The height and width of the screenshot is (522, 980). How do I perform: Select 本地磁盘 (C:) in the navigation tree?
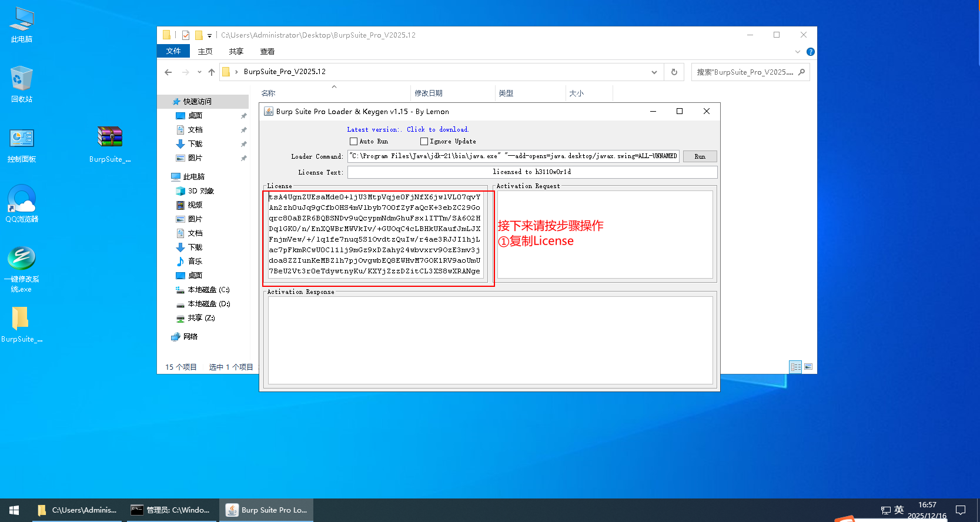point(208,290)
